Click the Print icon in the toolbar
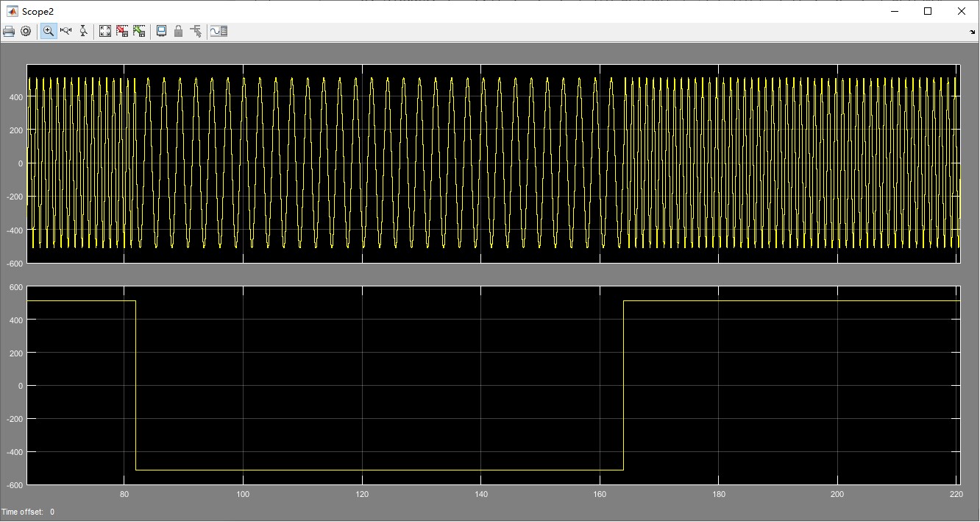Image resolution: width=980 pixels, height=522 pixels. (9, 31)
